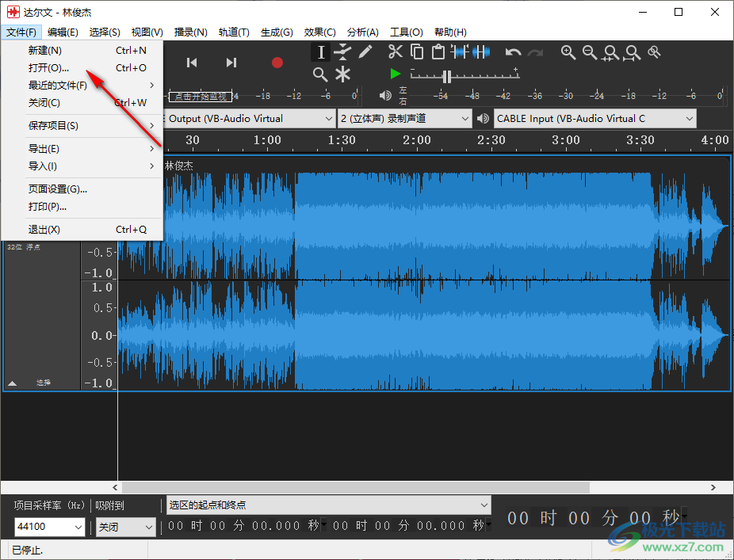
Task: Collapse the track using the triangle button
Action: [x=12, y=383]
